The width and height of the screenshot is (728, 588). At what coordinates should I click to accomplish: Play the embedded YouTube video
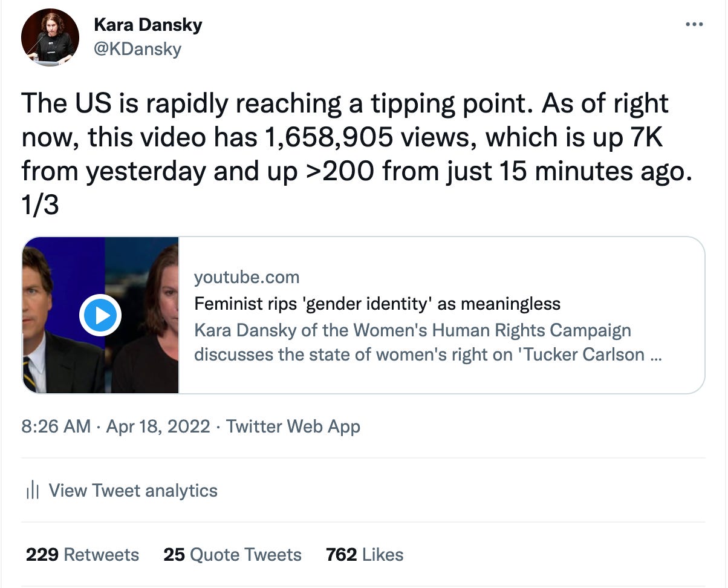click(x=100, y=315)
